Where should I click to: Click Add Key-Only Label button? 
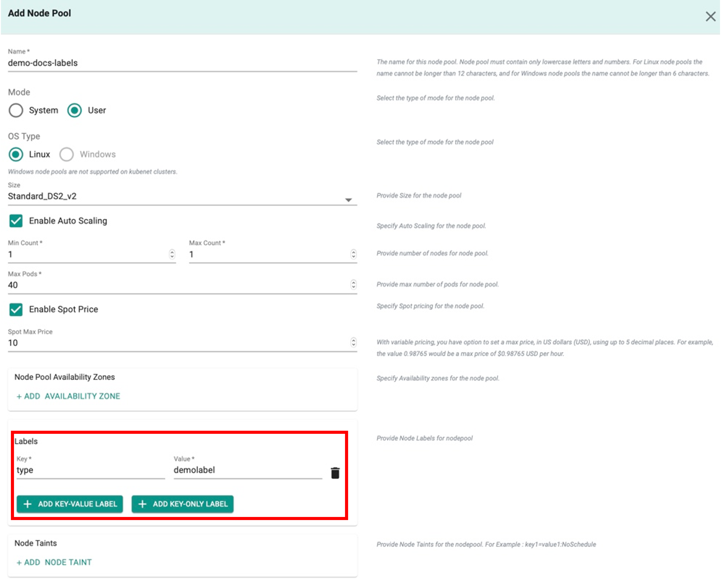coord(182,504)
